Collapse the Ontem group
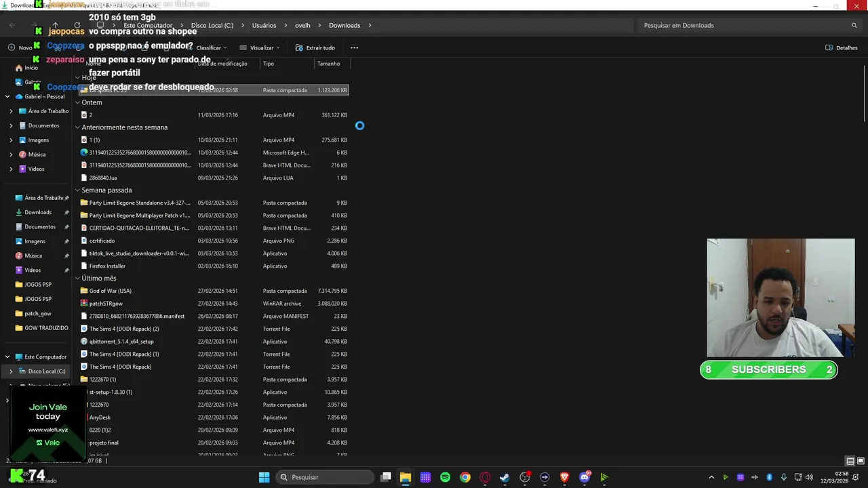 pos(77,102)
